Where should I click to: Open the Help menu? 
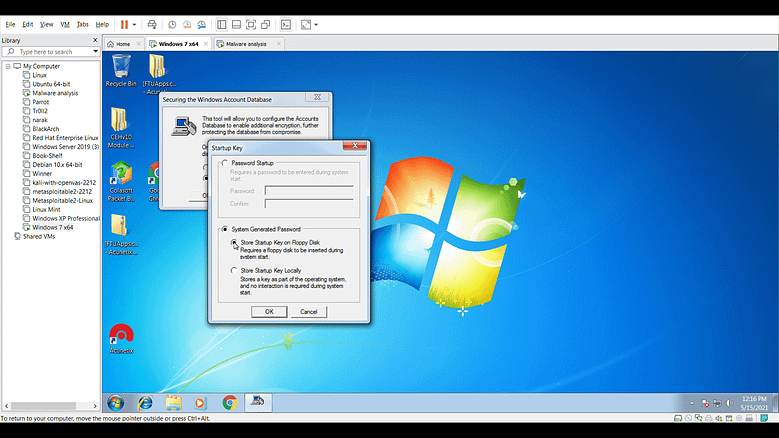[102, 24]
